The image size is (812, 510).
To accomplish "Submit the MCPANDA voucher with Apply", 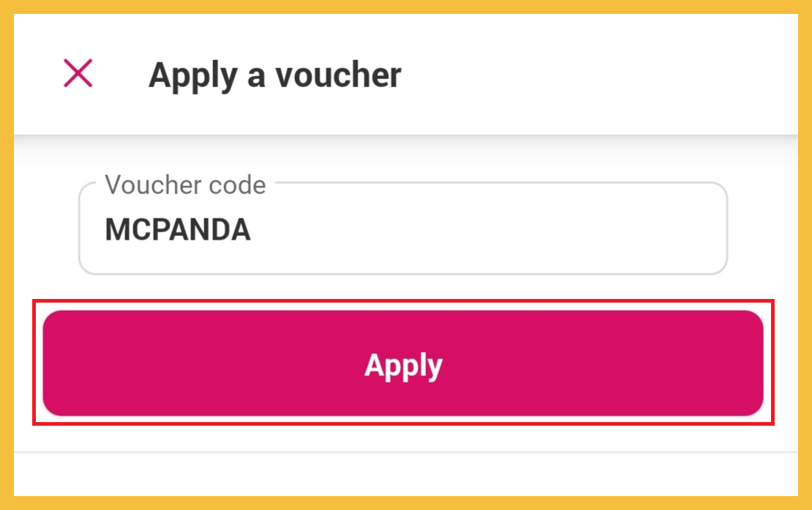I will 403,364.
